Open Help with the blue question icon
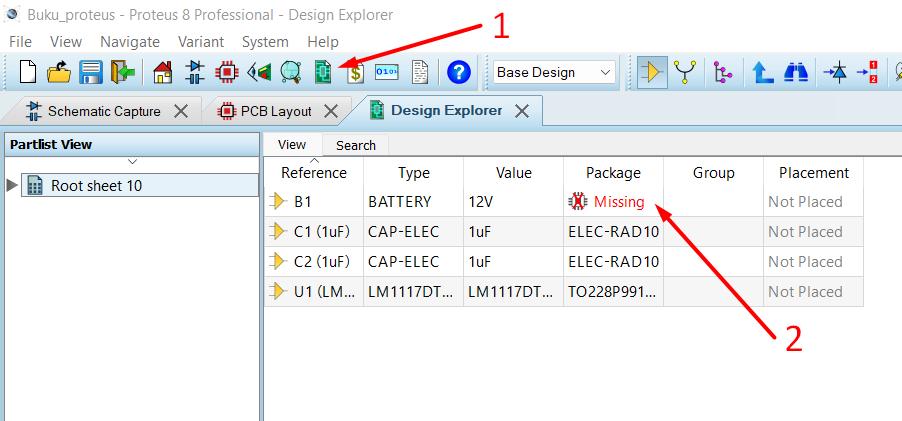The image size is (902, 421). [458, 72]
